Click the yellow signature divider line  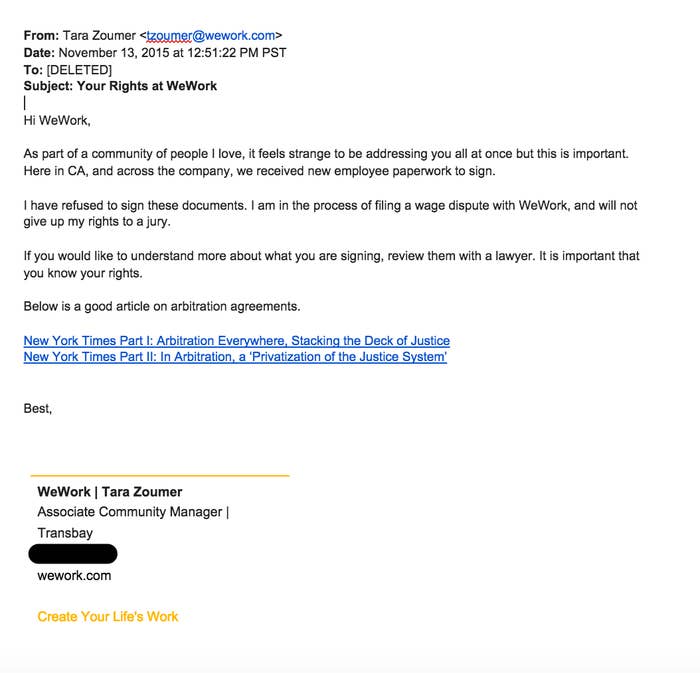[x=160, y=476]
